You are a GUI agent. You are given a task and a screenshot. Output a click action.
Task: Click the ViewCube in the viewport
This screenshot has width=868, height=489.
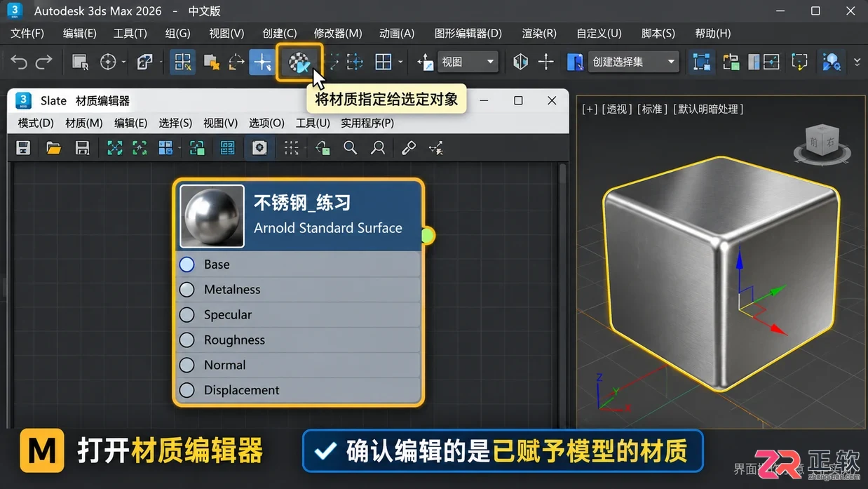822,143
